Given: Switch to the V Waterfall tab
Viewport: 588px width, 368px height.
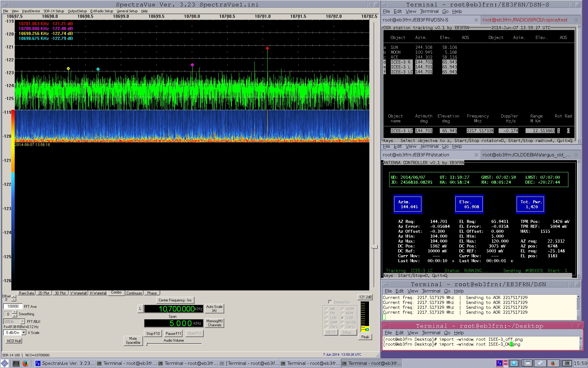Looking at the screenshot, I should tap(78, 293).
